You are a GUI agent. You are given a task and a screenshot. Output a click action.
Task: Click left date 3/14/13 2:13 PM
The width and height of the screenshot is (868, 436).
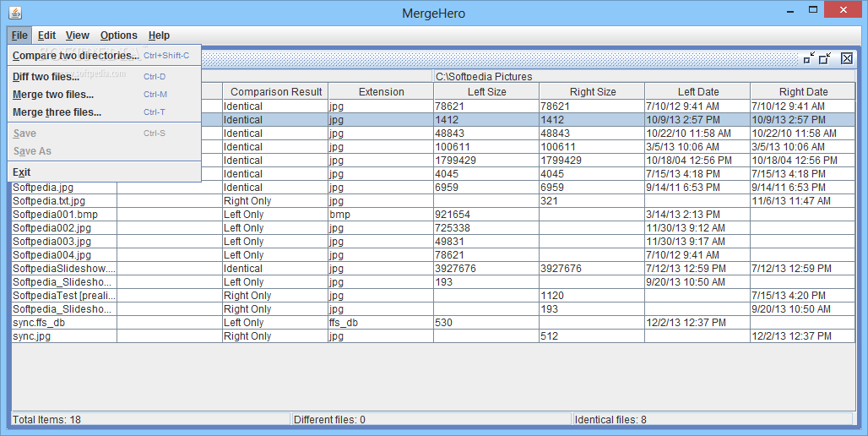pyautogui.click(x=684, y=215)
